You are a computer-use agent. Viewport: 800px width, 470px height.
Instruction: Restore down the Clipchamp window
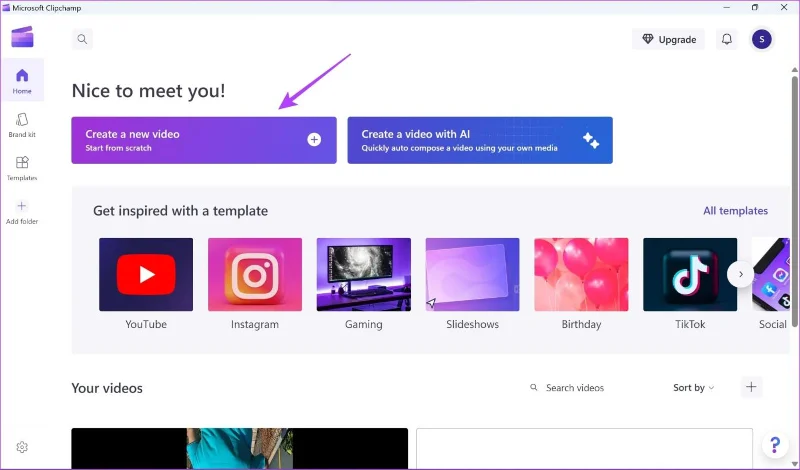(x=755, y=7)
